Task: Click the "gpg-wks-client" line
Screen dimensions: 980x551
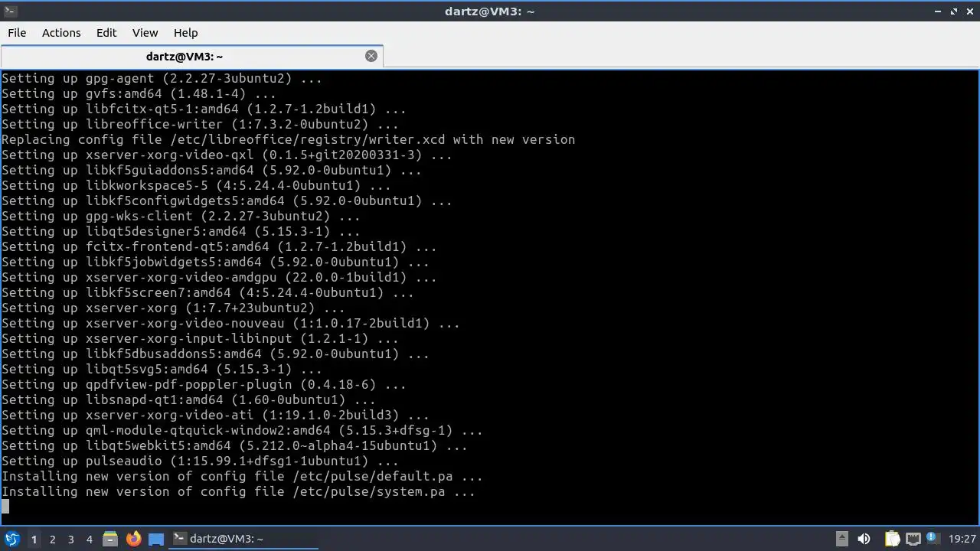Action: (x=181, y=216)
